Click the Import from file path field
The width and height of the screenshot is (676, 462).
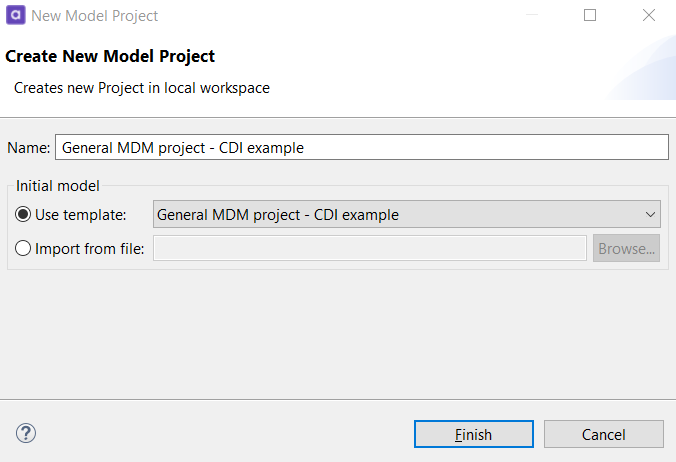coord(369,248)
